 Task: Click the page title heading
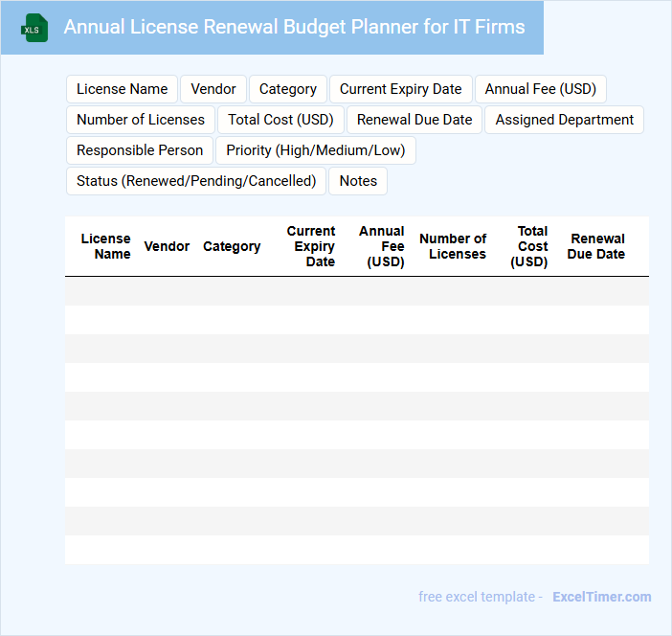tap(294, 27)
